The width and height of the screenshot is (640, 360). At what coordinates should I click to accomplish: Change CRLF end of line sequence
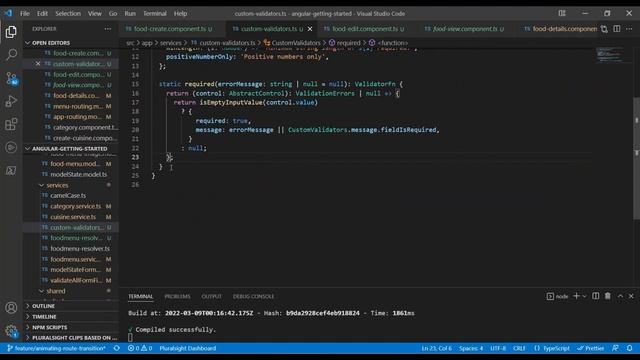pos(519,348)
